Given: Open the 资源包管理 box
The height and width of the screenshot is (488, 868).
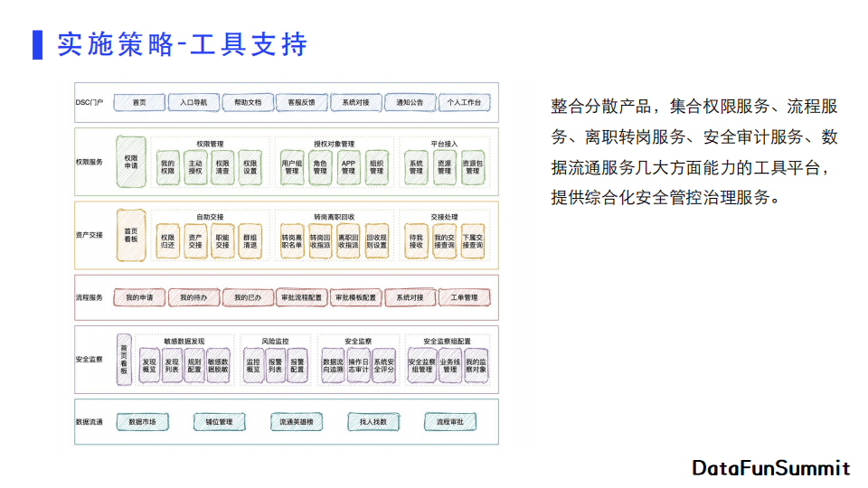Looking at the screenshot, I should click(x=473, y=167).
